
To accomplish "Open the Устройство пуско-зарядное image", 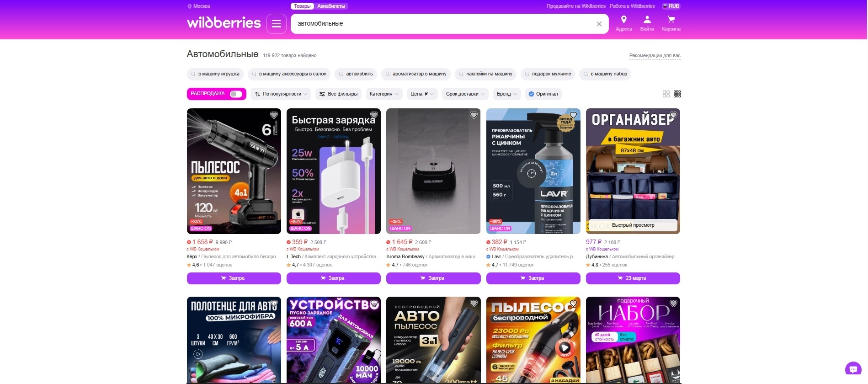I will 334,340.
